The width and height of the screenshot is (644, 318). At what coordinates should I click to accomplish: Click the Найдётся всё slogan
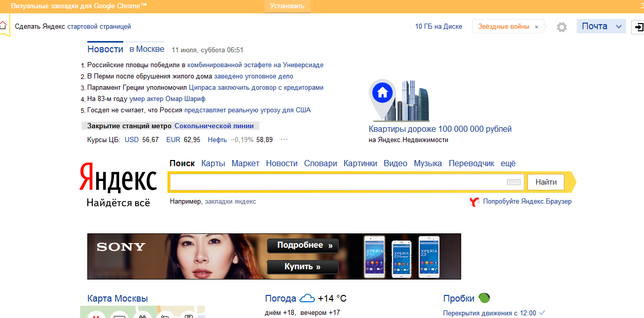pos(119,202)
